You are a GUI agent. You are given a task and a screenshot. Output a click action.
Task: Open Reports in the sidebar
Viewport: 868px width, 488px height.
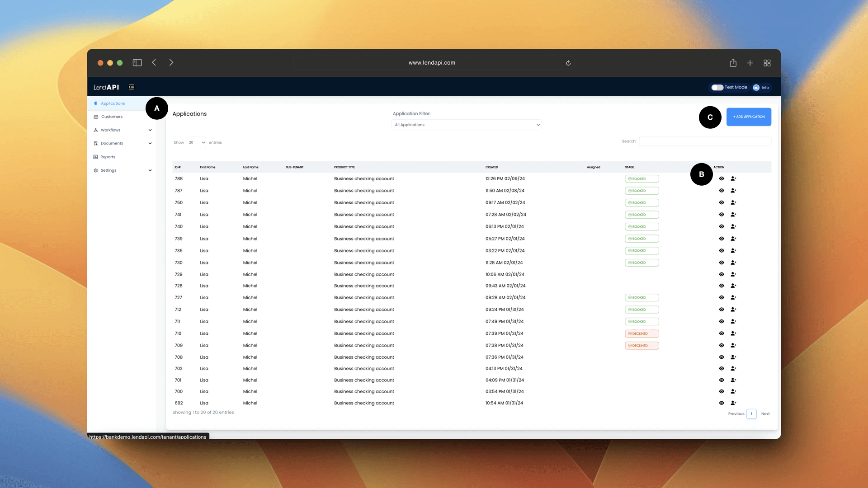pyautogui.click(x=108, y=157)
